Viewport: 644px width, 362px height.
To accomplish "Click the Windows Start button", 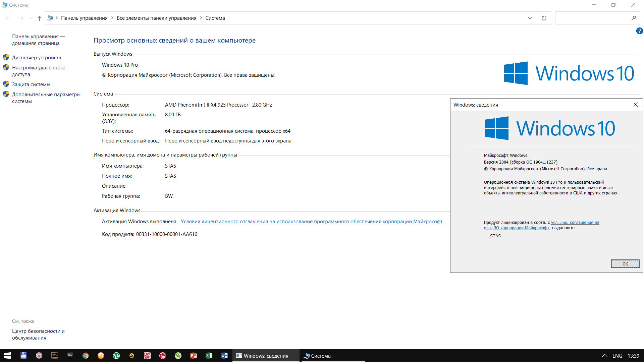I will coord(7,356).
